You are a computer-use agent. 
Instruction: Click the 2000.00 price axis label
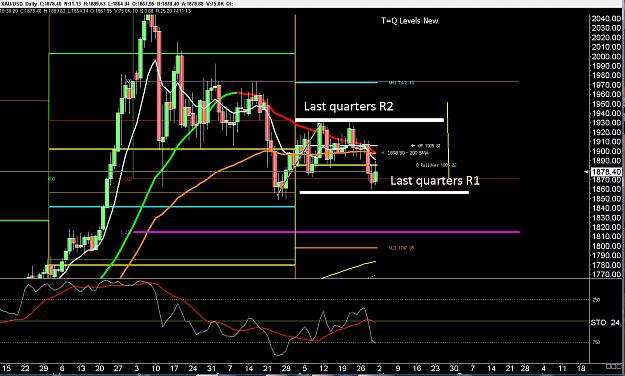pyautogui.click(x=606, y=57)
